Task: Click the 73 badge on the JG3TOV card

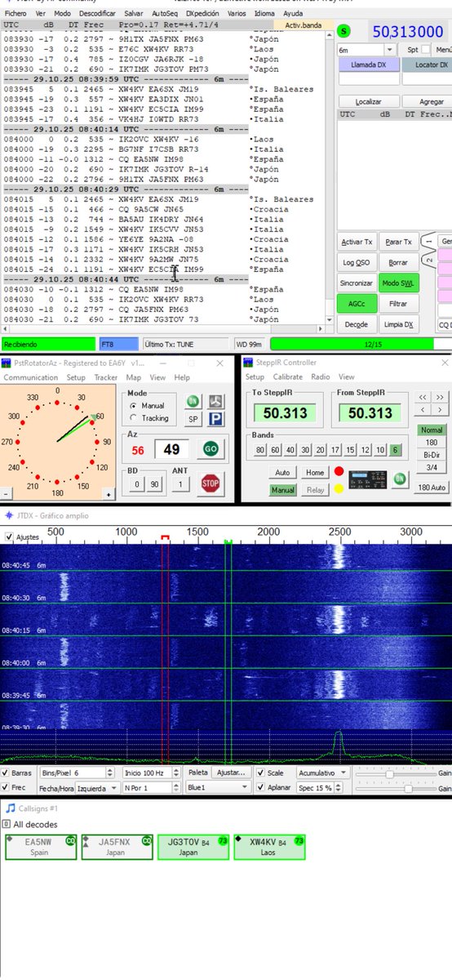Action: point(222,840)
